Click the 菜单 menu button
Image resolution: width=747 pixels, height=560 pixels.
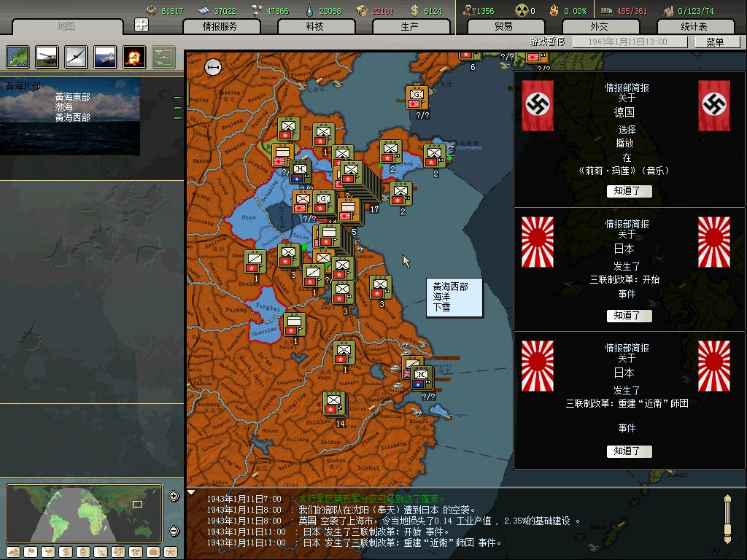[716, 42]
